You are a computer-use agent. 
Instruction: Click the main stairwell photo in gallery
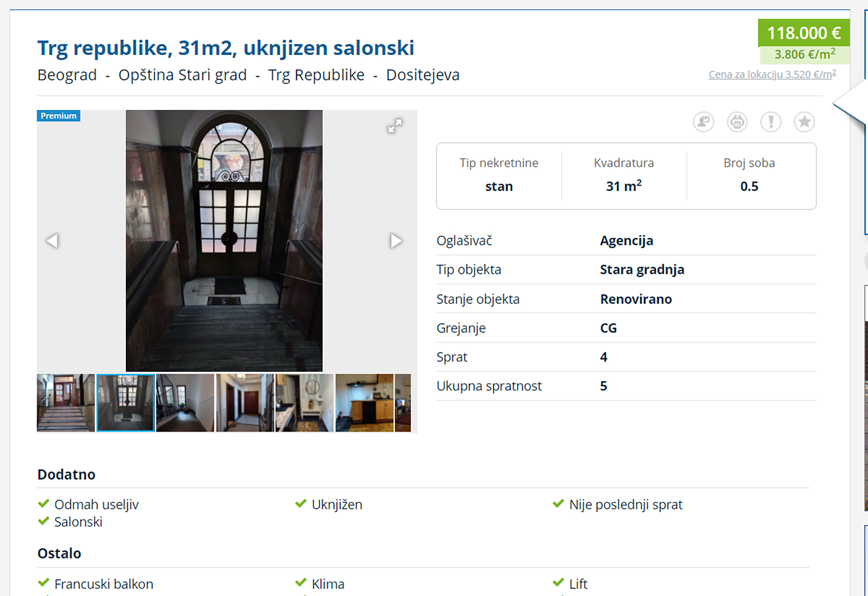(x=224, y=241)
